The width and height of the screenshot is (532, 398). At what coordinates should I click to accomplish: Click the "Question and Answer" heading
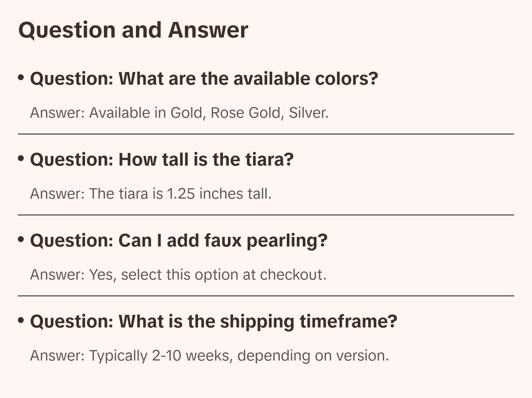coord(133,30)
